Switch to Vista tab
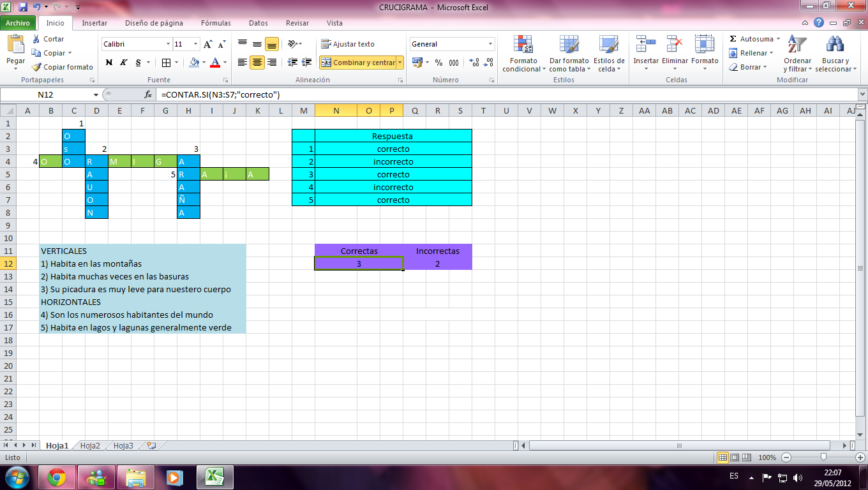The image size is (868, 490). click(334, 23)
